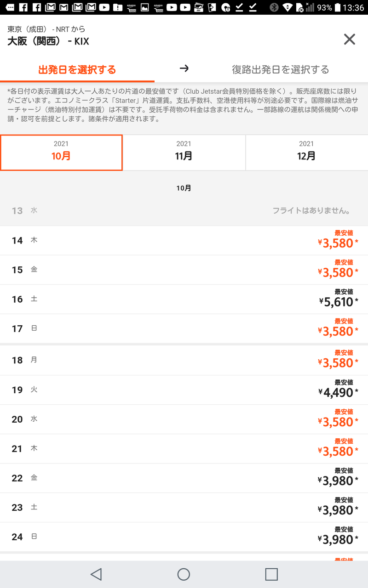
Task: Tap the Wi-Fi icon in status bar
Action: [288, 7]
